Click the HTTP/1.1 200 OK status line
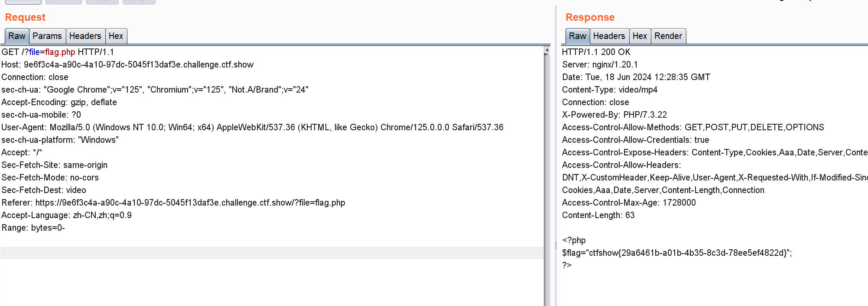 (x=596, y=52)
